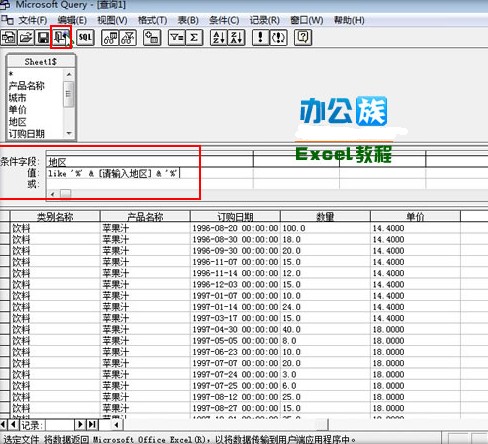Open the SQL view button
Image resolution: width=488 pixels, height=444 pixels.
[85, 37]
